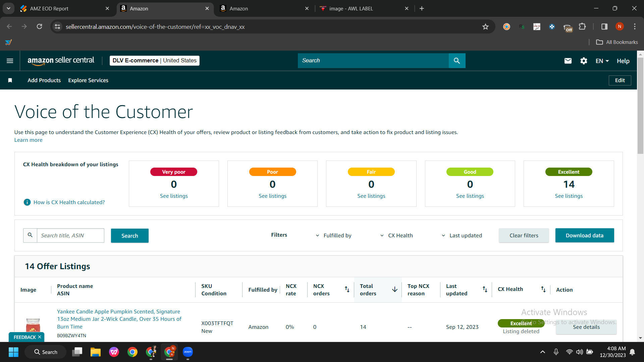Open the Chrome profile avatar N
This screenshot has width=644, height=362.
620,26
